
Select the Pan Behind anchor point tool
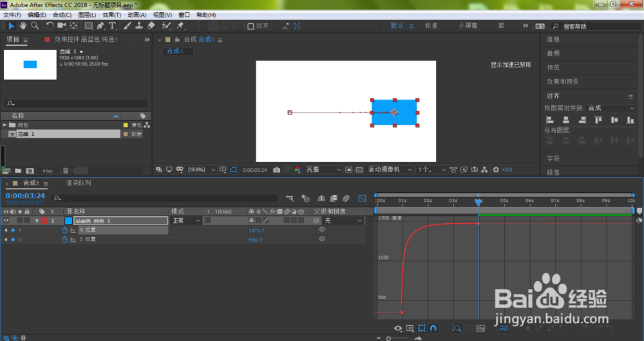click(74, 26)
